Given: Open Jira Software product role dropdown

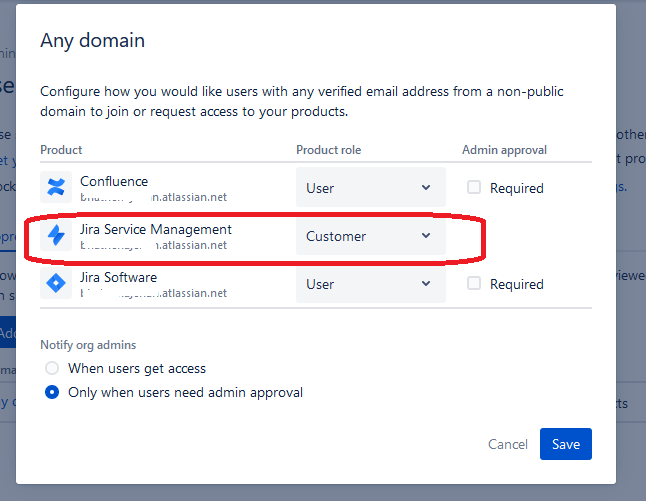Looking at the screenshot, I should [370, 284].
